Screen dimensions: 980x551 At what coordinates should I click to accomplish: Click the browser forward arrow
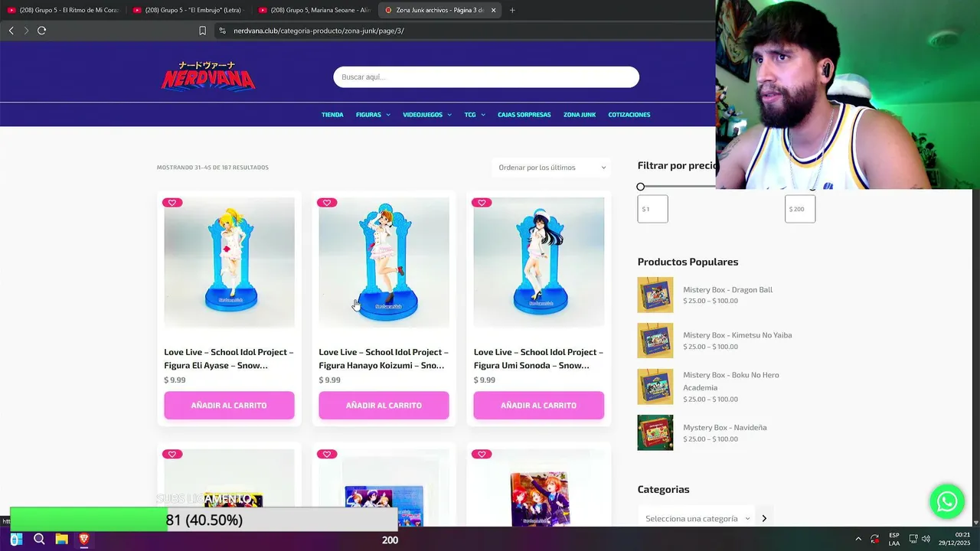[26, 31]
